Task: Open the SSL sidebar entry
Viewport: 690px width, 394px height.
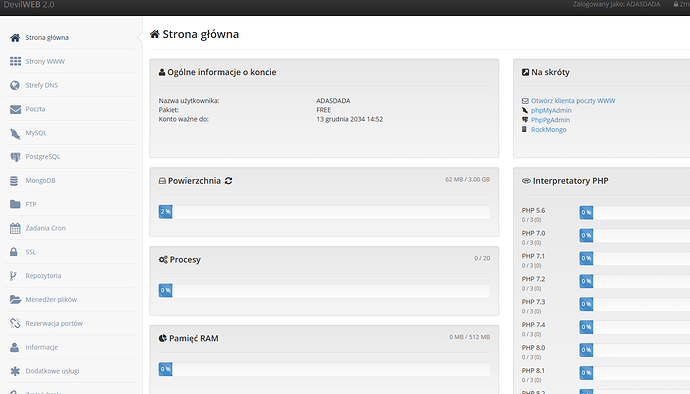Action: (x=70, y=252)
